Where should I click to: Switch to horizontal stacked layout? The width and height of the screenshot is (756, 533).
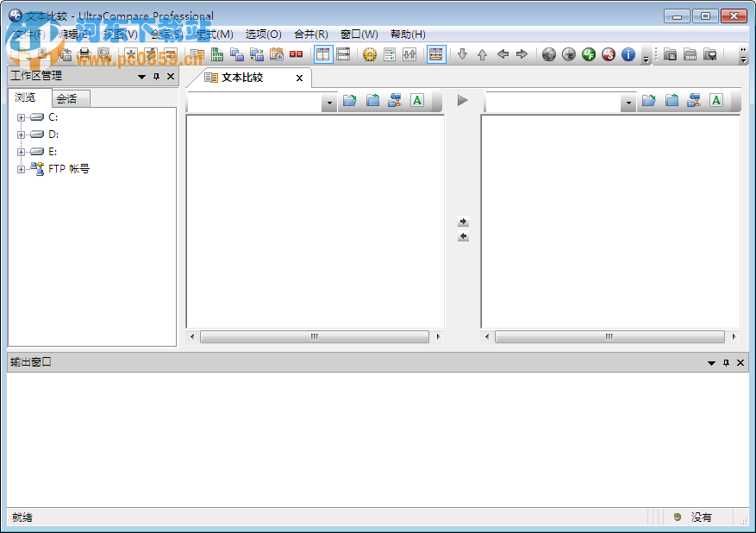pos(343,54)
